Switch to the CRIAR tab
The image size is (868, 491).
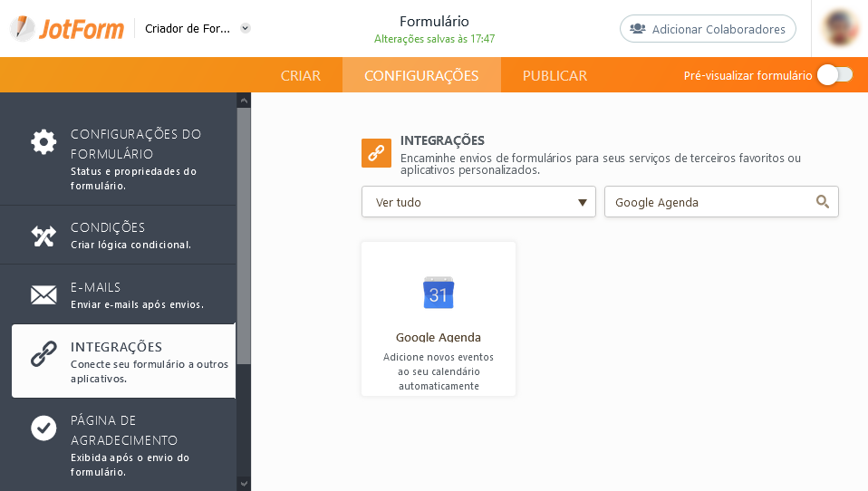[301, 75]
